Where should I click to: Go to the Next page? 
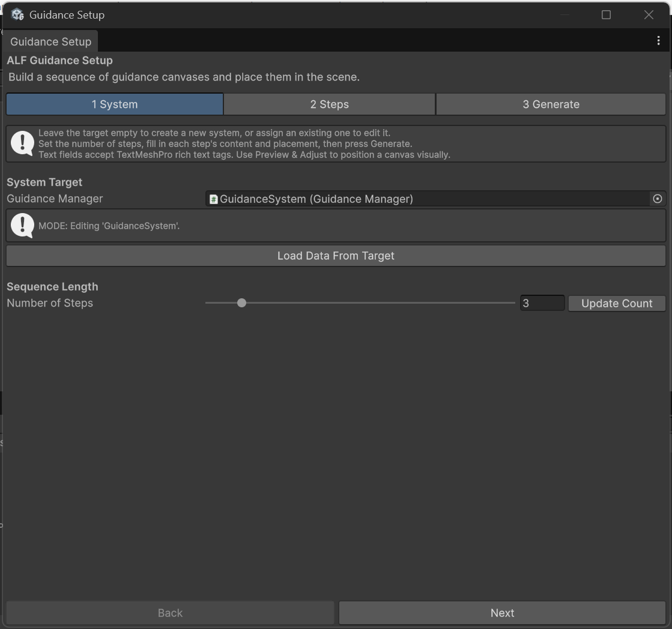(x=502, y=613)
